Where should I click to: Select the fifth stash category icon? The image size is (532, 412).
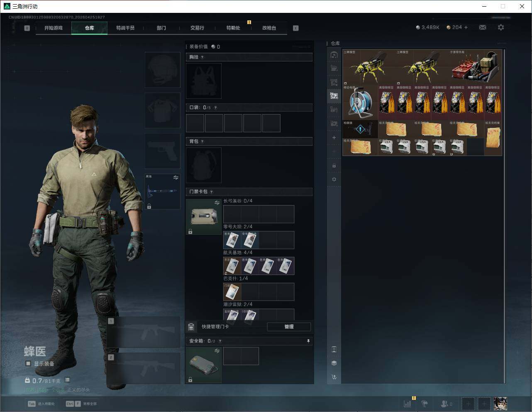pyautogui.click(x=334, y=110)
